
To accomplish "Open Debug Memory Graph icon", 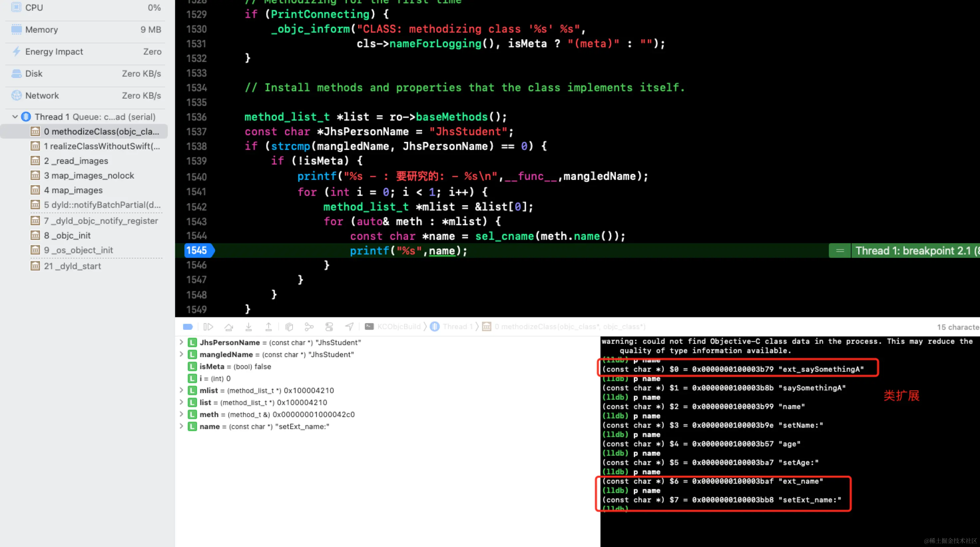I will (309, 326).
